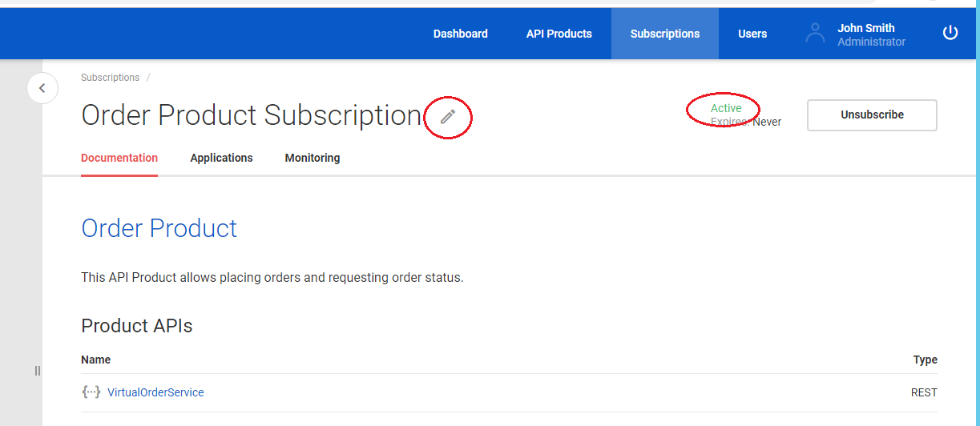Select Subscriptions in the top navigation
Image resolution: width=980 pixels, height=426 pixels.
coord(665,34)
